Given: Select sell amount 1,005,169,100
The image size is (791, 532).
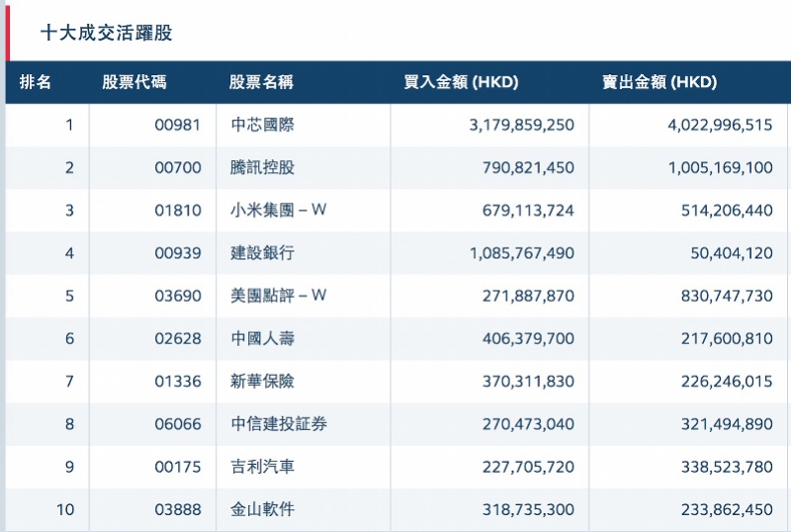Looking at the screenshot, I should point(721,168).
